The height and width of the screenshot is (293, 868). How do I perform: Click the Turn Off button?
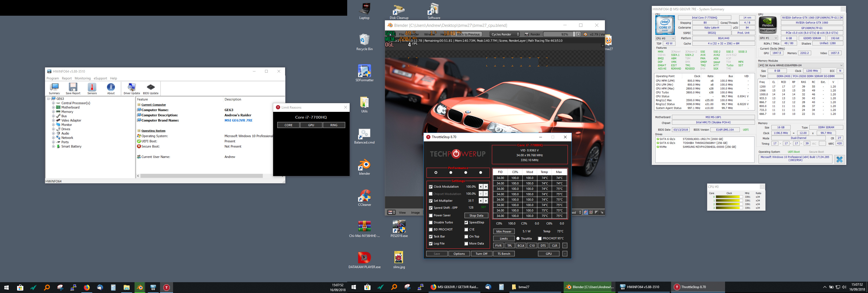click(481, 254)
